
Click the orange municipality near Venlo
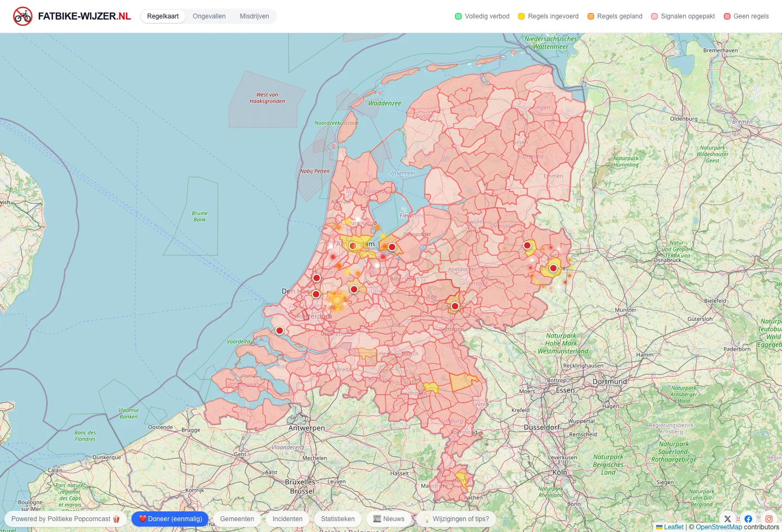click(x=463, y=382)
